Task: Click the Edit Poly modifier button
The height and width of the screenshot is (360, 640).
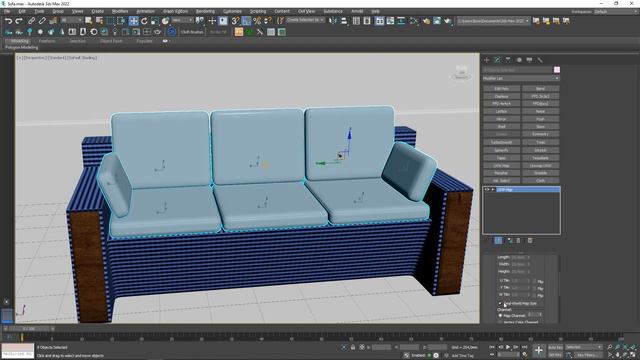Action: [x=501, y=89]
